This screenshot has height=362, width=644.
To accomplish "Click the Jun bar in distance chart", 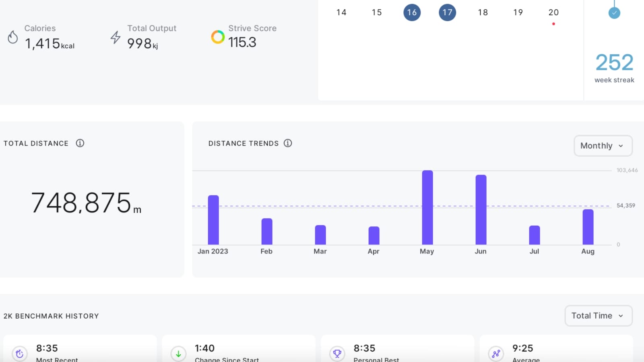I will (x=481, y=210).
